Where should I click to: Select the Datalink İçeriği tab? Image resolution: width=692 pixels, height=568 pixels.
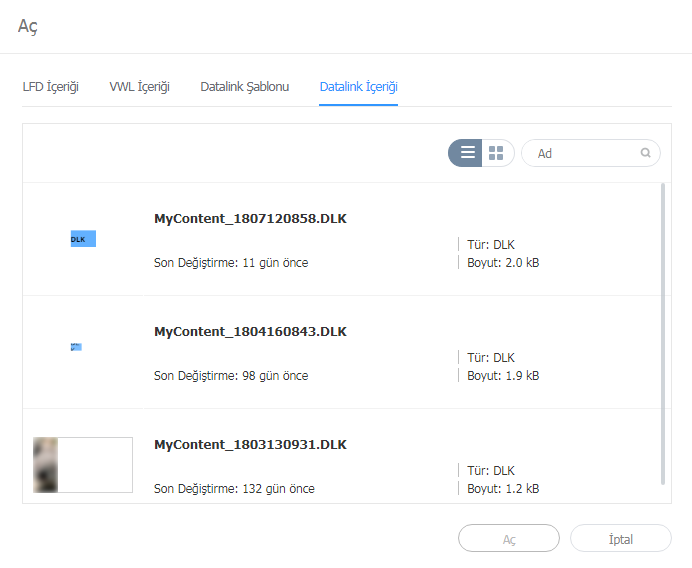(358, 87)
